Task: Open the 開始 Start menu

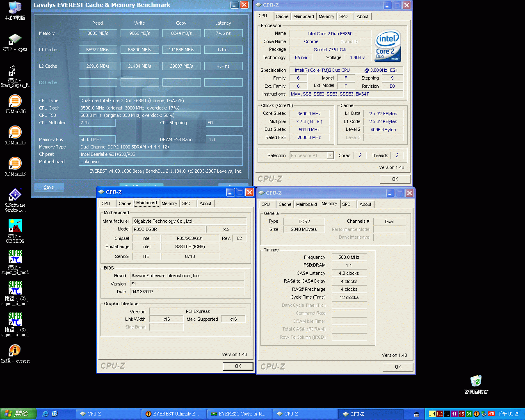Action: click(18, 414)
